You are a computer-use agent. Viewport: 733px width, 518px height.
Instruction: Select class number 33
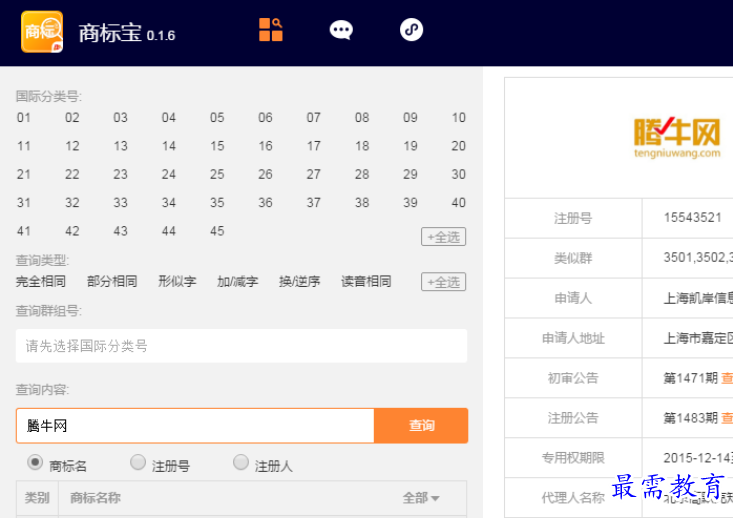tap(120, 202)
